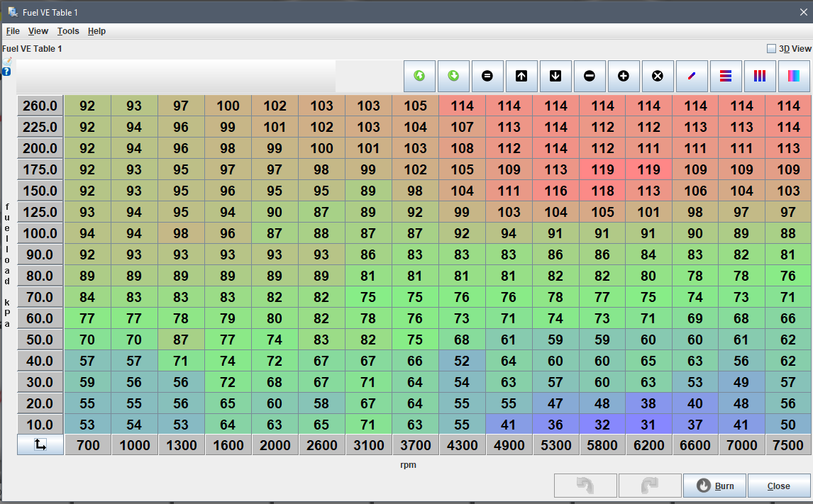Screen dimensions: 813x504
Task: Click the black equals set-value icon
Action: pyautogui.click(x=487, y=76)
